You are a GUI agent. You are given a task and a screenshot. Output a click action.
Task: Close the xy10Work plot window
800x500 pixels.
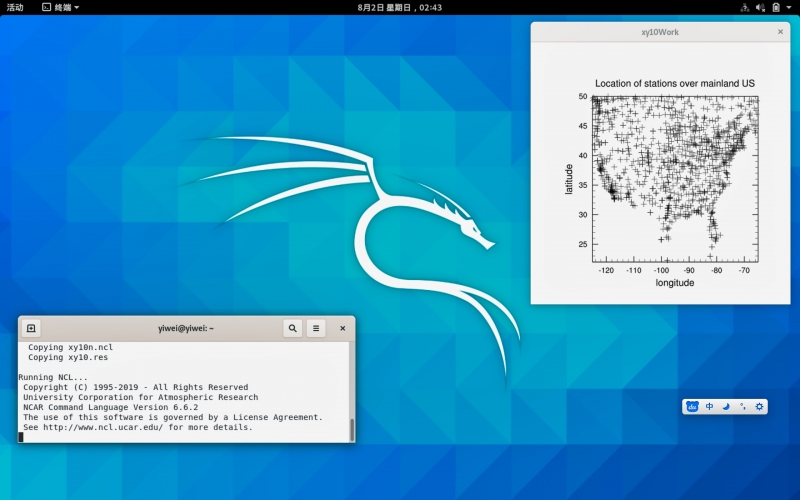(x=781, y=32)
